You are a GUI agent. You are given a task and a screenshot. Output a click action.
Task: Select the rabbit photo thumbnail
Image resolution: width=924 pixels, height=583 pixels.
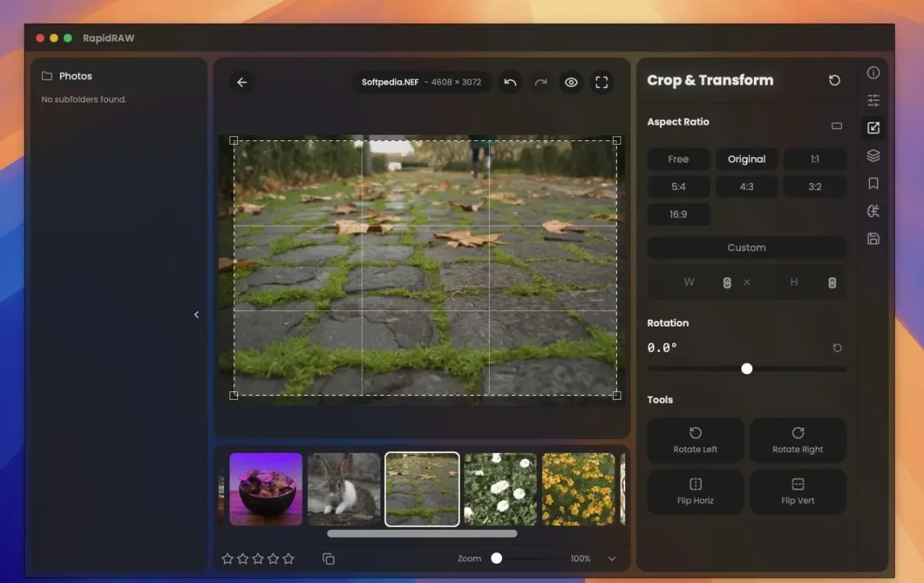pyautogui.click(x=344, y=489)
